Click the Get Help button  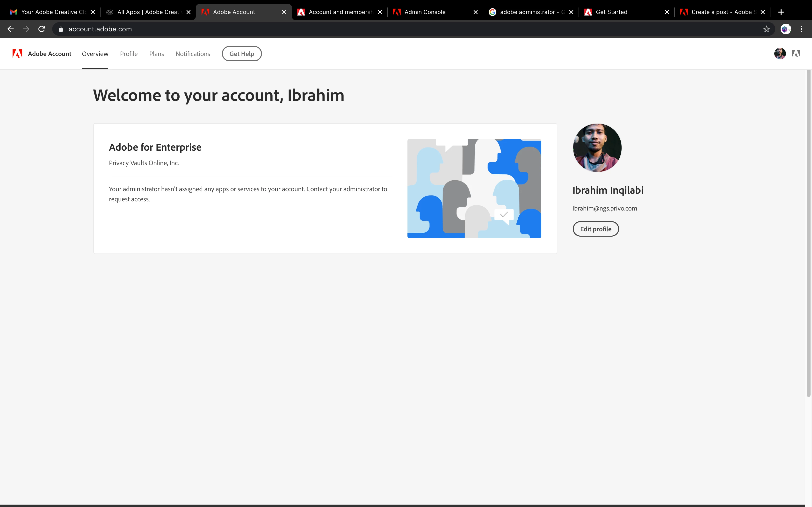pyautogui.click(x=242, y=54)
